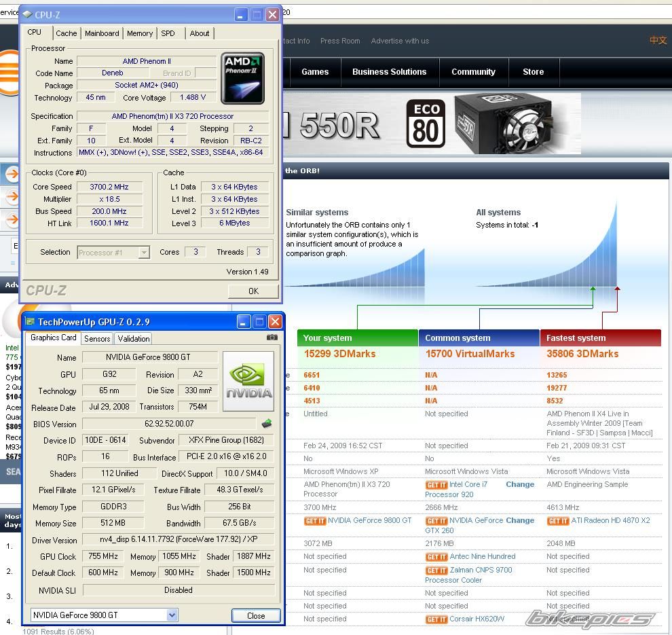Switch to the CPU tab in CPU-Z
Viewport: 672px width, 635px height.
(x=35, y=32)
